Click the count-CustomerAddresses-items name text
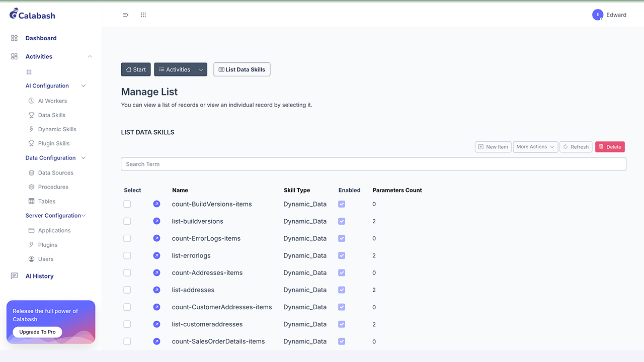The image size is (644, 362). [x=222, y=307]
